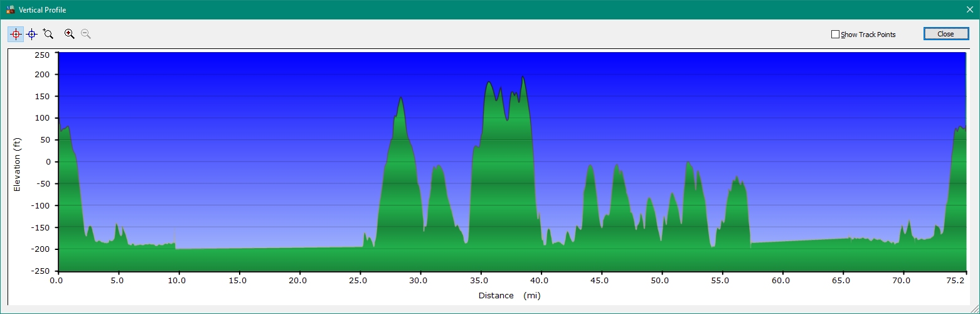Click the rising flat segment at 60 miles

(x=781, y=242)
